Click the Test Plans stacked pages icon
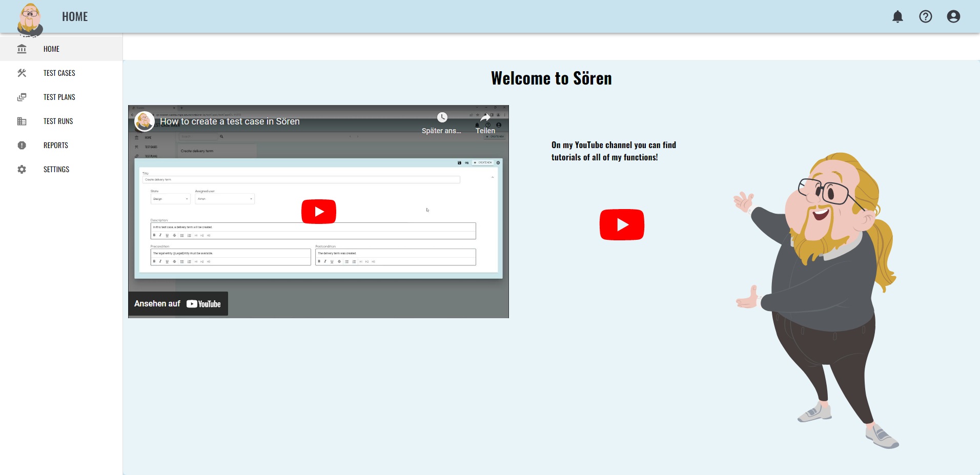 (22, 97)
